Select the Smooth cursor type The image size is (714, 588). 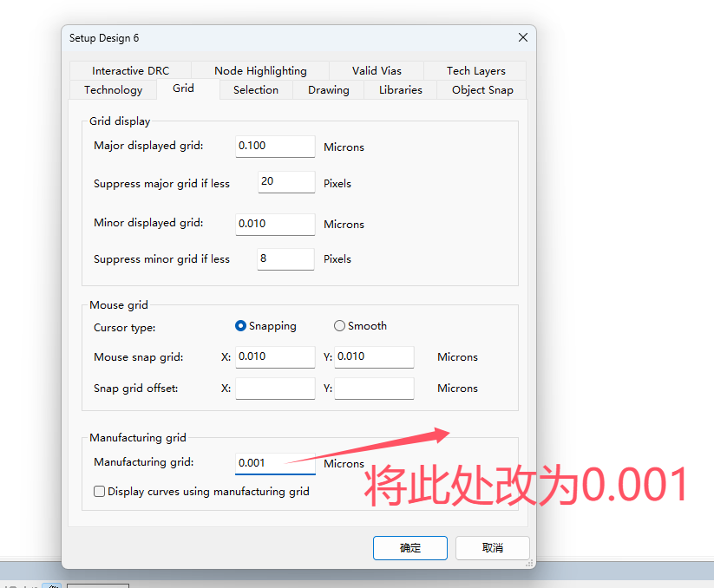tap(360, 326)
